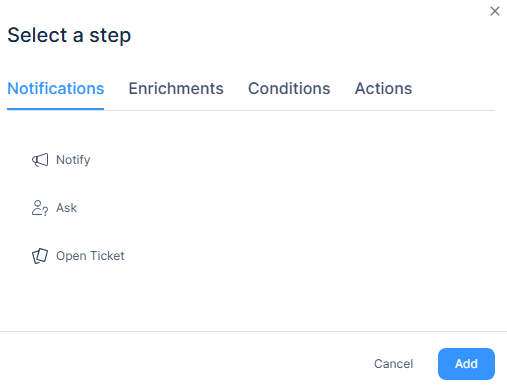This screenshot has width=507, height=392.
Task: Pick the megaphone next to Notify
Action: point(40,160)
